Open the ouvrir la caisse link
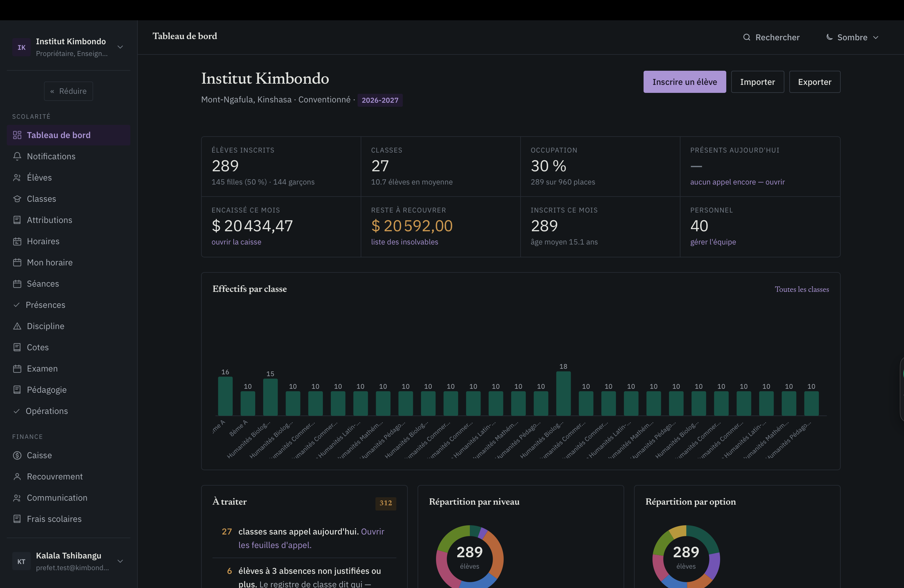Image resolution: width=904 pixels, height=588 pixels. [x=236, y=242]
